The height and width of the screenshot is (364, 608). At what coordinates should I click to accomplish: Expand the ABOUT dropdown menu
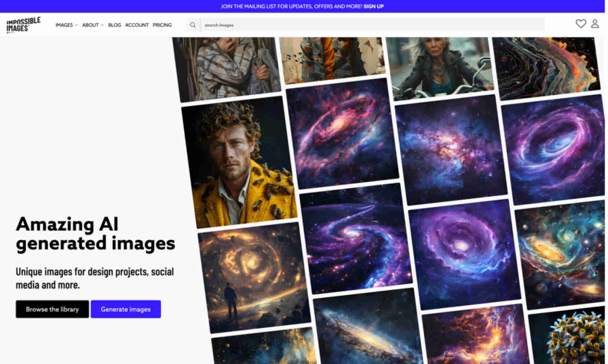pos(93,25)
